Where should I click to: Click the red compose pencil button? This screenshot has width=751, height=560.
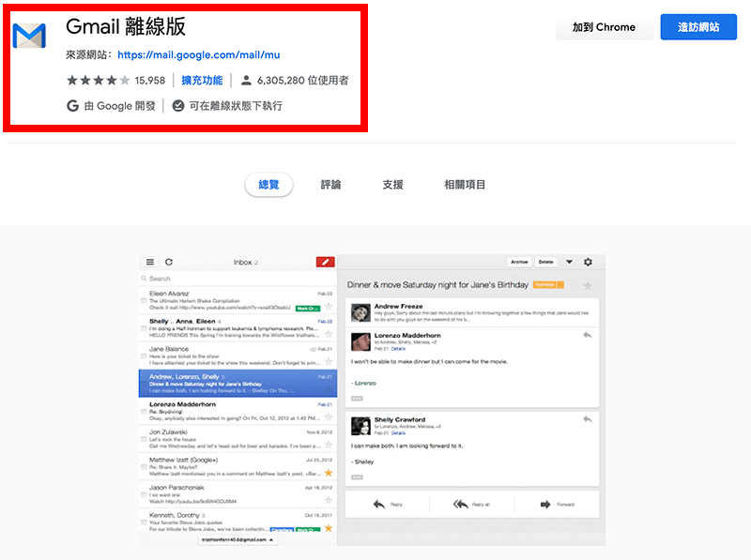[325, 263]
